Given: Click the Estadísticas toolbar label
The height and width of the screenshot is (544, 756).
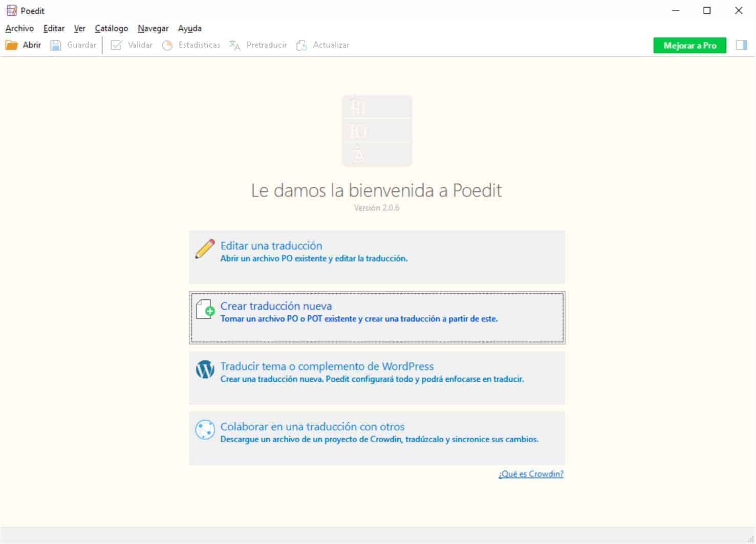Looking at the screenshot, I should click(199, 45).
